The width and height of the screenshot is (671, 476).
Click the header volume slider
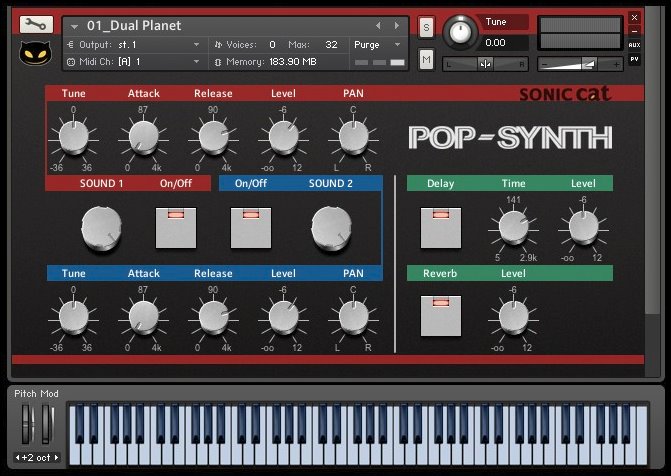tap(579, 65)
